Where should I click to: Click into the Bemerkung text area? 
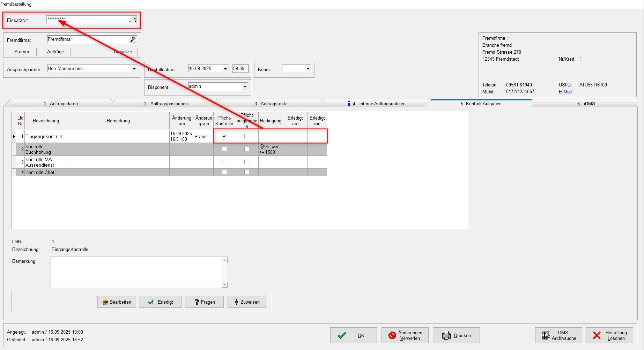coord(136,272)
